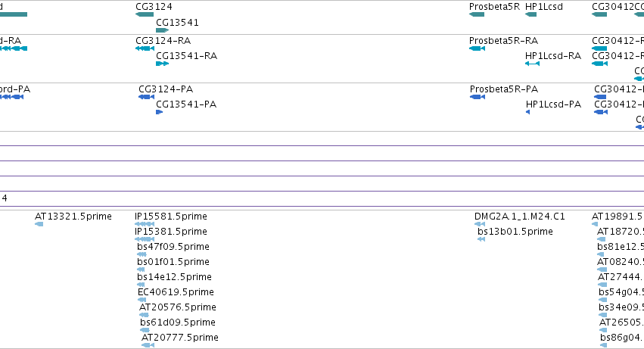Image resolution: width=644 pixels, height=349 pixels.
Task: Select the Prosbeta5R-RA transcript glyph
Action: tap(478, 48)
